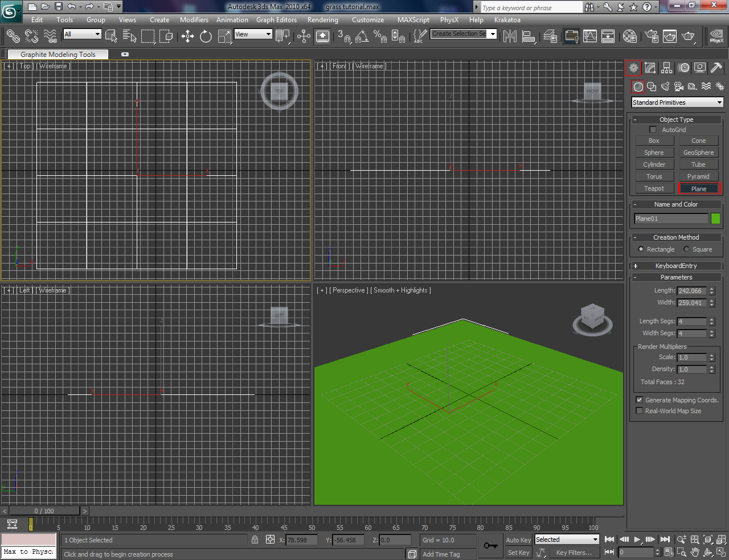This screenshot has height=560, width=729.
Task: Open the Modify panel tab
Action: coord(649,68)
